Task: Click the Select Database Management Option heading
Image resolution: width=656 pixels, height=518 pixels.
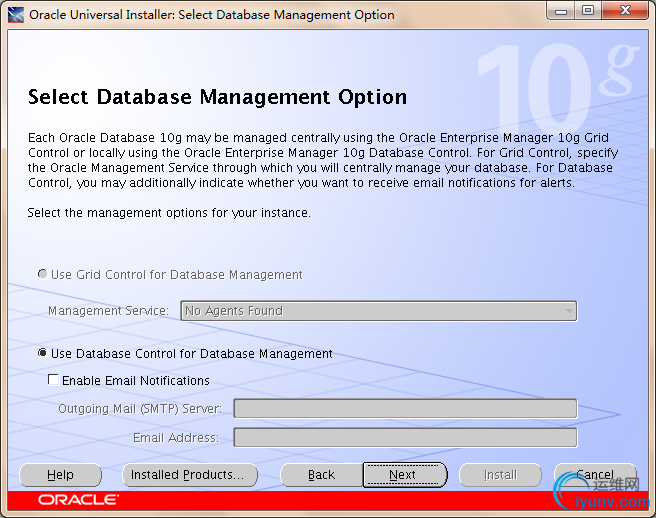Action: 217,97
